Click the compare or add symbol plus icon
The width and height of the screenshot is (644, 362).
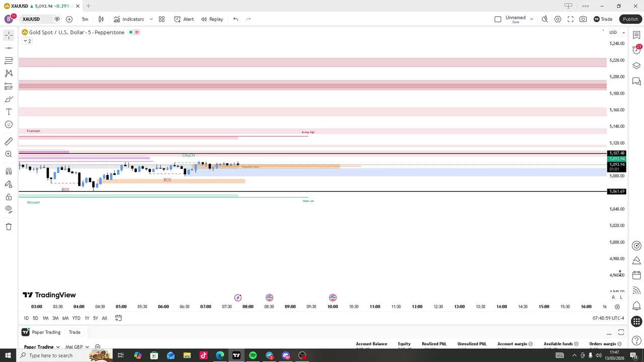pyautogui.click(x=69, y=19)
